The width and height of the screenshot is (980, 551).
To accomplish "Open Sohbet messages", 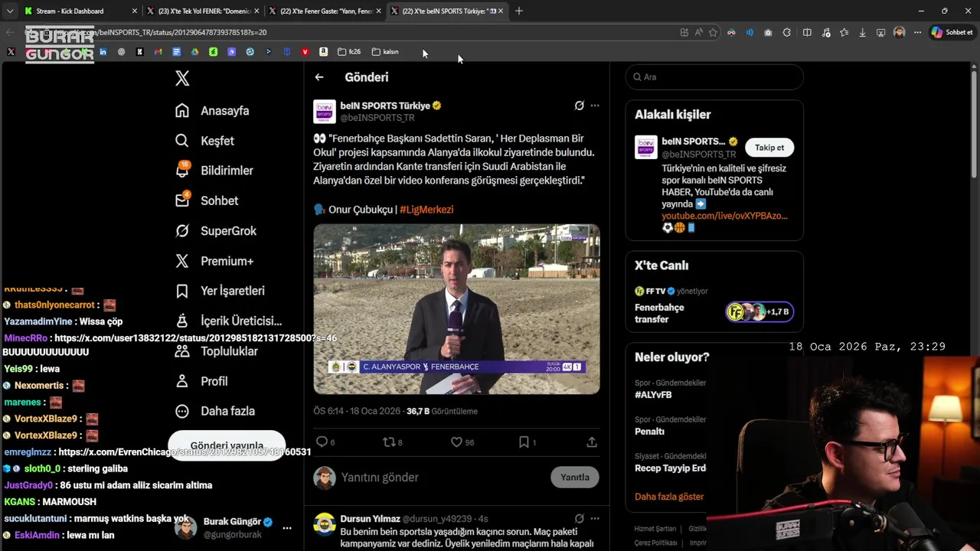I will (206, 201).
